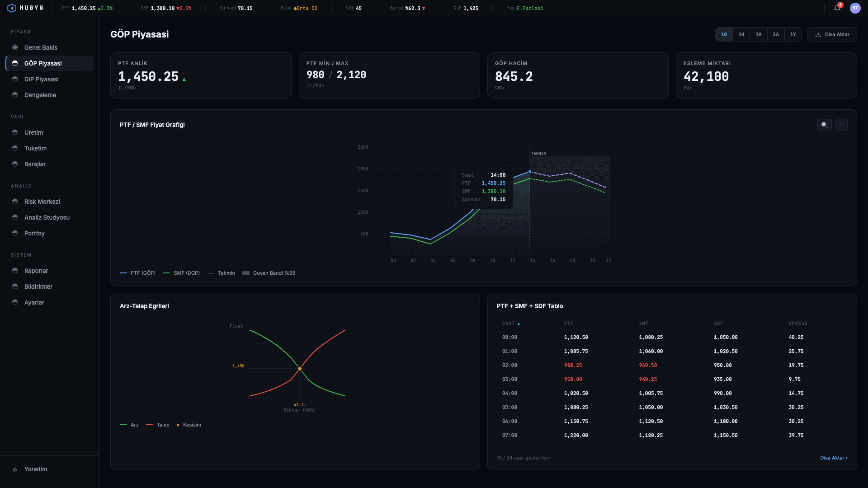Toggle PTF (GÖP) series in legend
Screen dimensions: 868x488
click(x=137, y=273)
